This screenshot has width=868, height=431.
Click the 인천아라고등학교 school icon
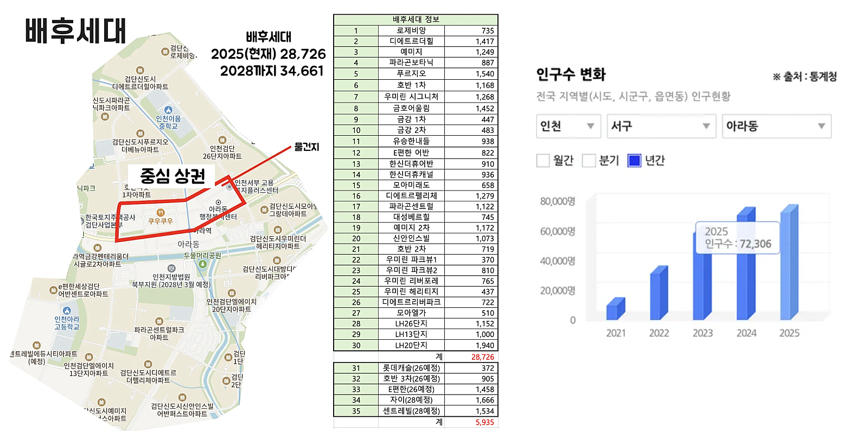[67, 310]
